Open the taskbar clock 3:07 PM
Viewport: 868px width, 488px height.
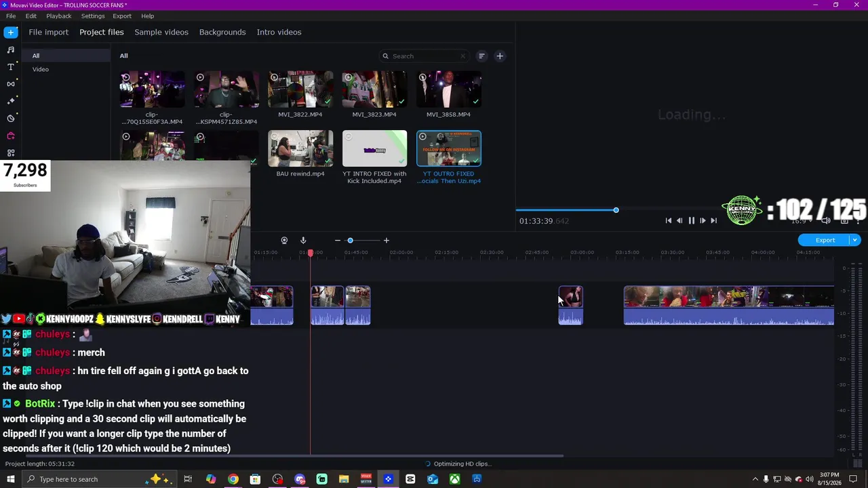pyautogui.click(x=829, y=479)
